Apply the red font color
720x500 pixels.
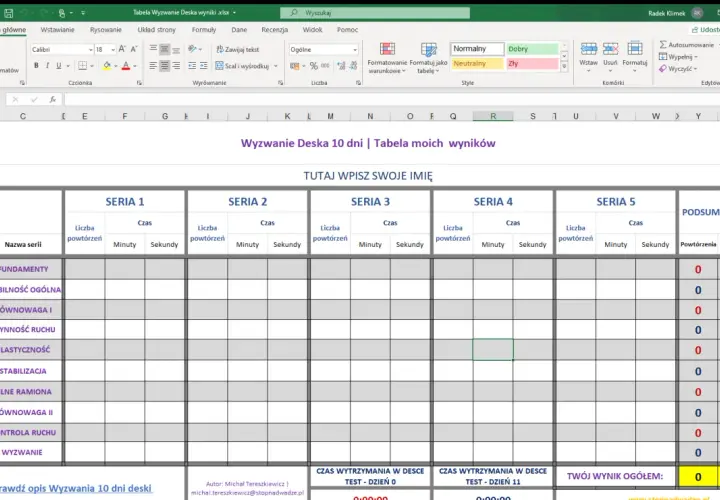click(x=126, y=66)
